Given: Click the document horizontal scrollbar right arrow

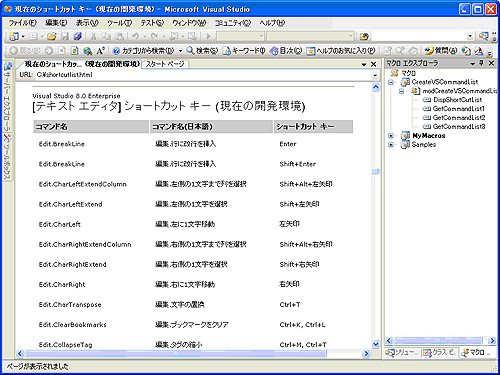Looking at the screenshot, I should (366, 353).
